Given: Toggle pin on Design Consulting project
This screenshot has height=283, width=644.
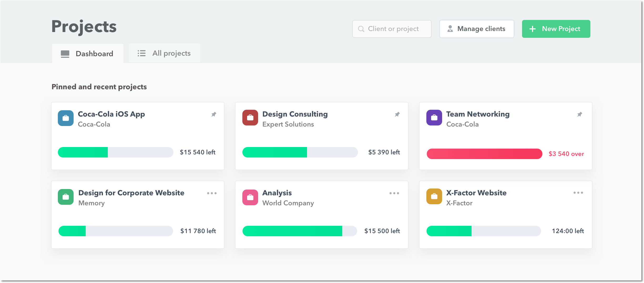Looking at the screenshot, I should tap(397, 114).
